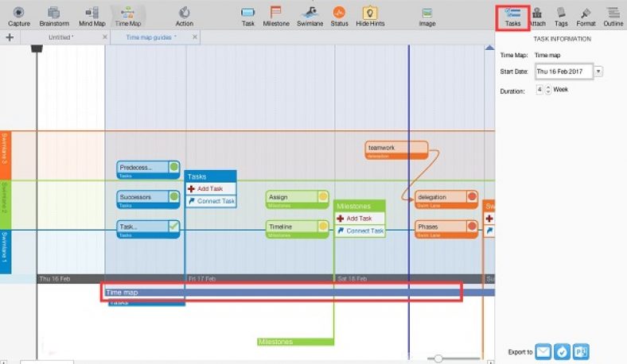Open the Status toolbar option

coord(339,17)
